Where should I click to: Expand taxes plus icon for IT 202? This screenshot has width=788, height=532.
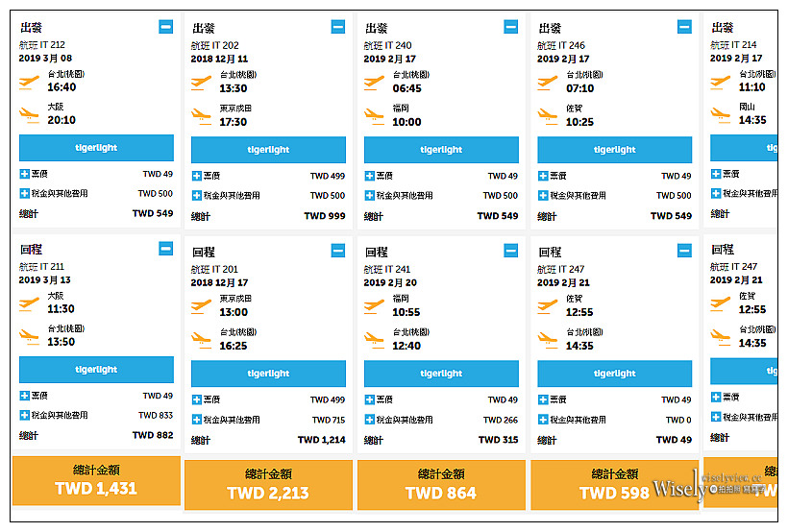pos(196,195)
